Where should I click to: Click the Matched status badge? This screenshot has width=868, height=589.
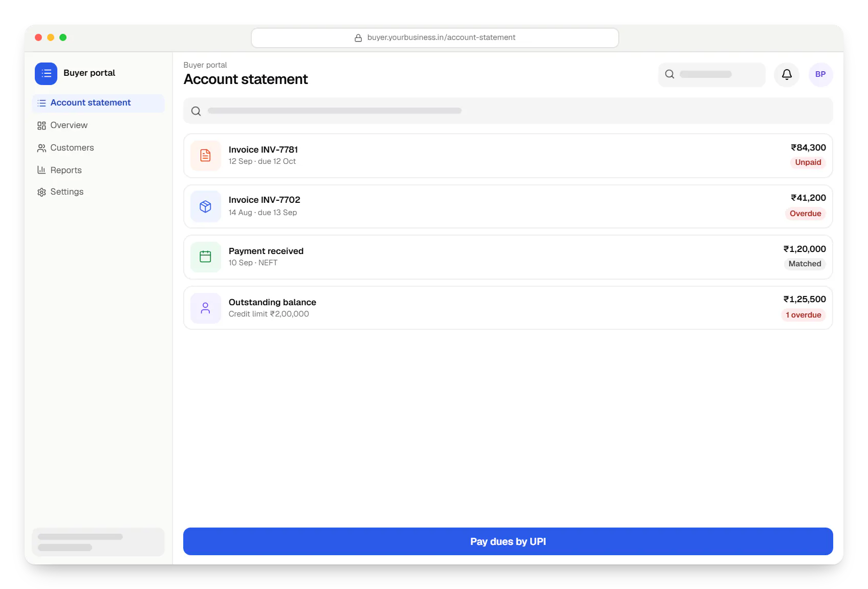(x=805, y=264)
